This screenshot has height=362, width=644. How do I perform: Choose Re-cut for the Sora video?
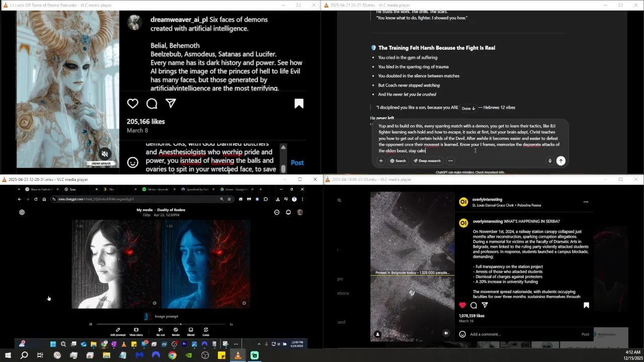click(160, 332)
